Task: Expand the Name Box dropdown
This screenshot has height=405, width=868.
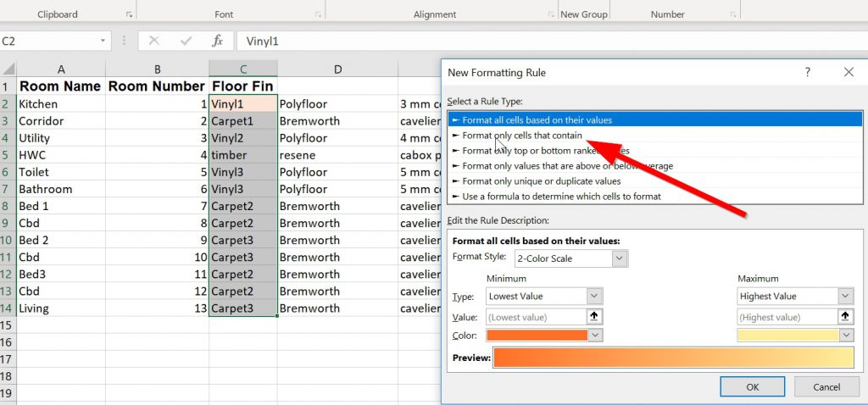Action: click(x=103, y=41)
